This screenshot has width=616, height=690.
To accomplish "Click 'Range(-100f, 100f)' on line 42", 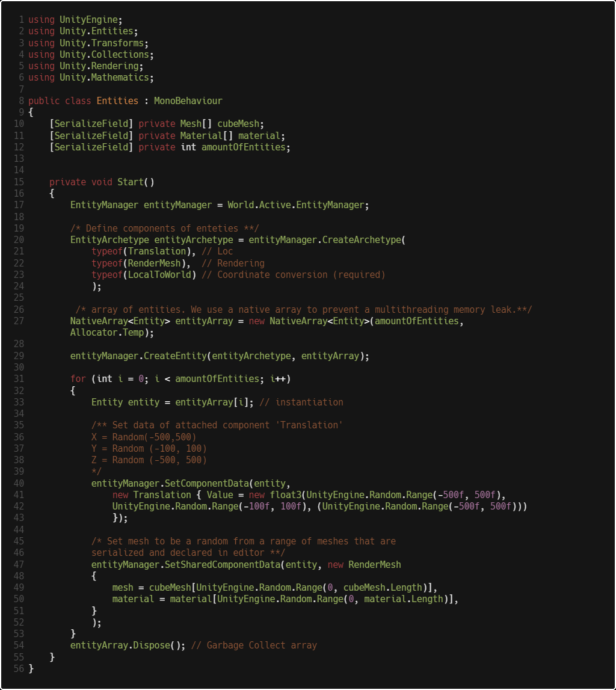I will [259, 506].
